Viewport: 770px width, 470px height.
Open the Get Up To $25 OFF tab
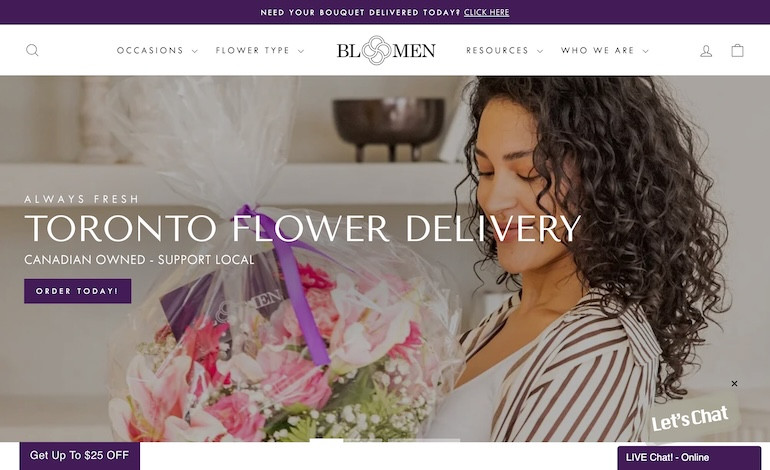[80, 456]
